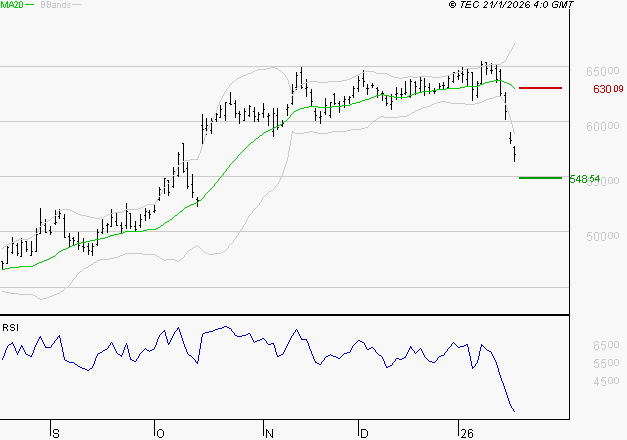The image size is (627, 440).
Task: Click the RSI 6500 axis value
Action: (x=606, y=345)
